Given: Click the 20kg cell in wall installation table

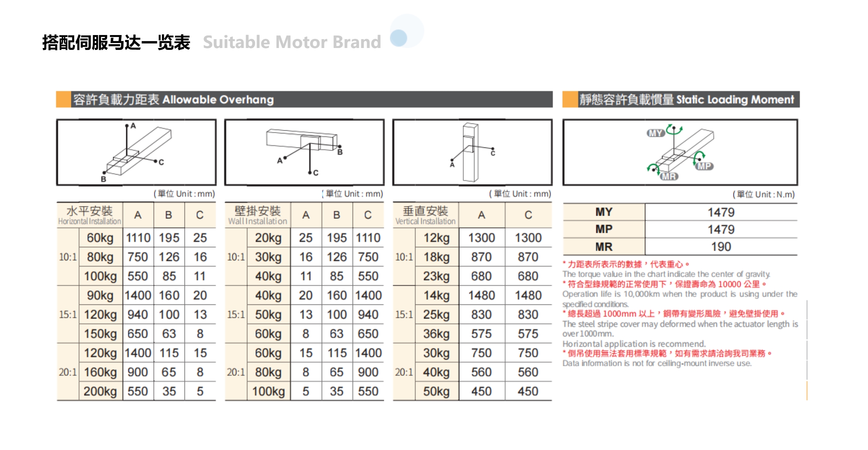Looking at the screenshot, I should [x=268, y=238].
